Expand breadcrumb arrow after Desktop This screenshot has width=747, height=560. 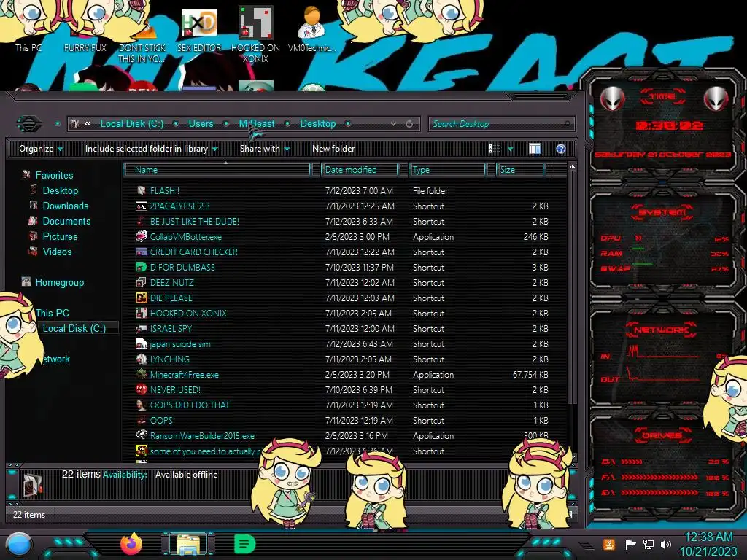pos(348,124)
